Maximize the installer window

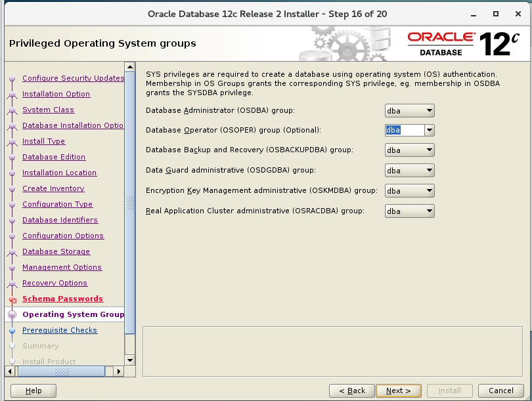496,14
